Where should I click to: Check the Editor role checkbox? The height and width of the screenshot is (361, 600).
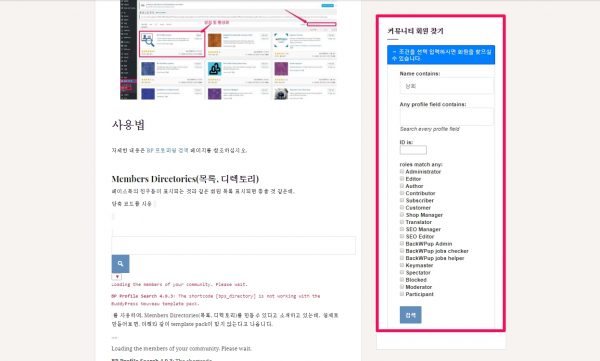tap(402, 179)
